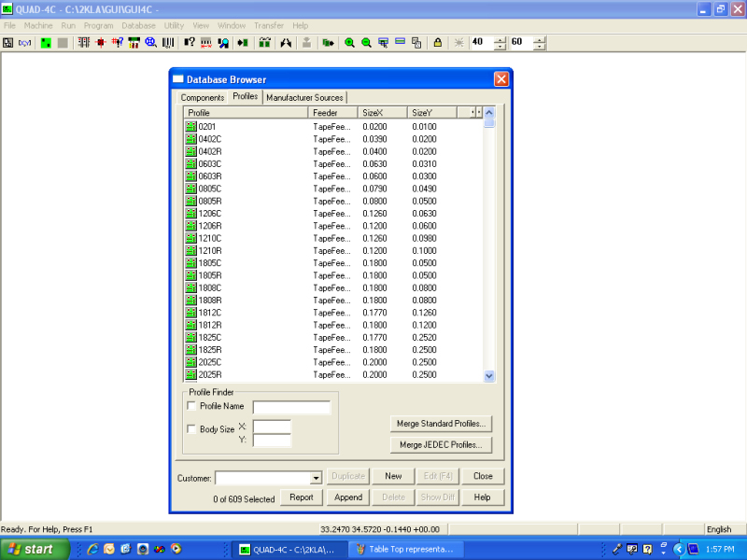747x560 pixels.
Task: Click the Help button in Database Browser
Action: click(x=482, y=497)
